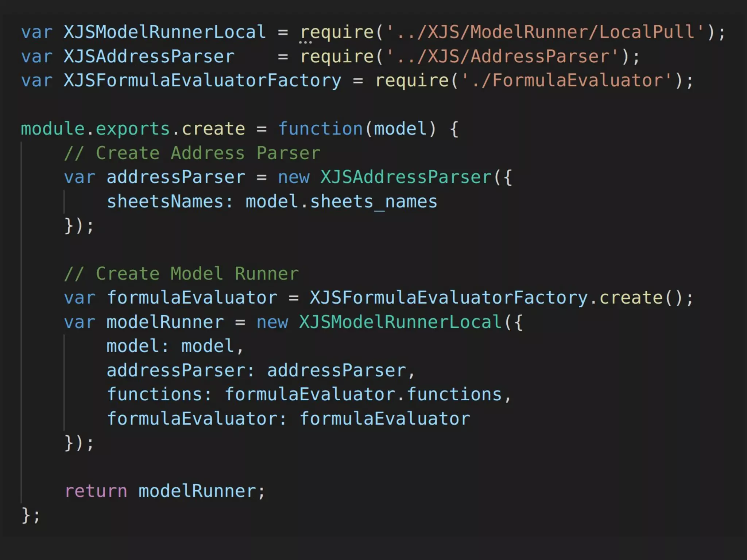
Task: Place cursor on XJSModelRunnerLocal variable declaration
Action: [165, 32]
